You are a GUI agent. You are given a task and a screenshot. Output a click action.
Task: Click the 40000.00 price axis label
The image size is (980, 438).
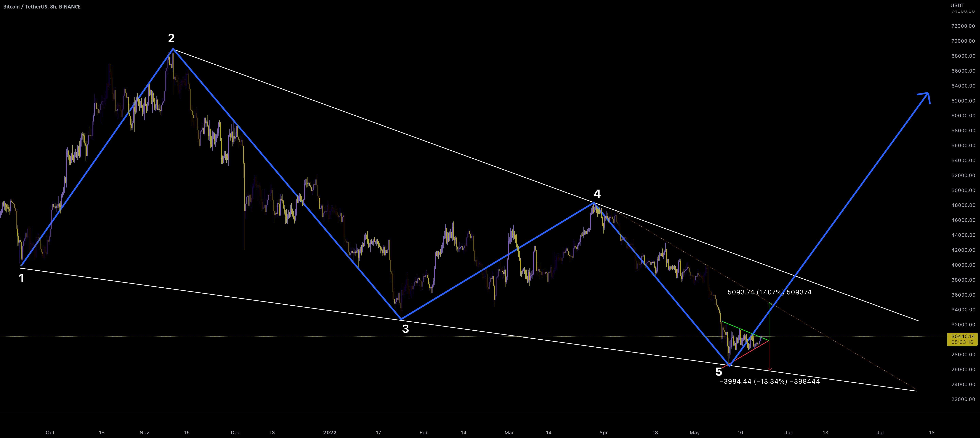(963, 265)
